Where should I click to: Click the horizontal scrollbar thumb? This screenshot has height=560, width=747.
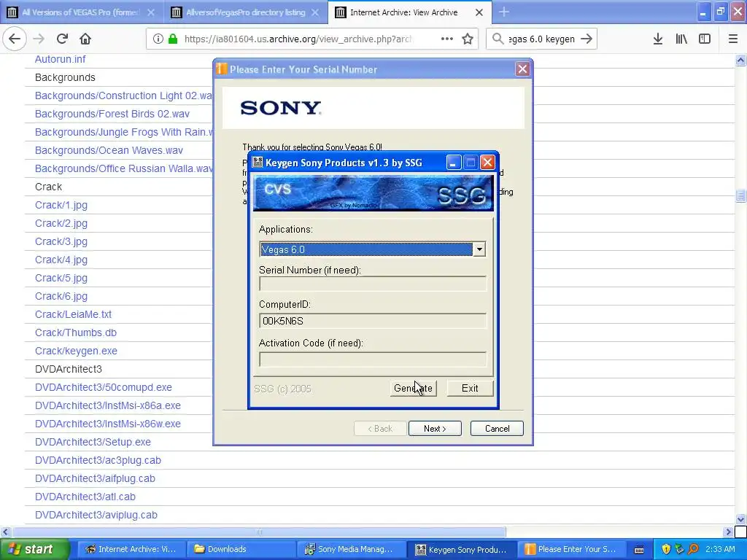click(x=259, y=532)
